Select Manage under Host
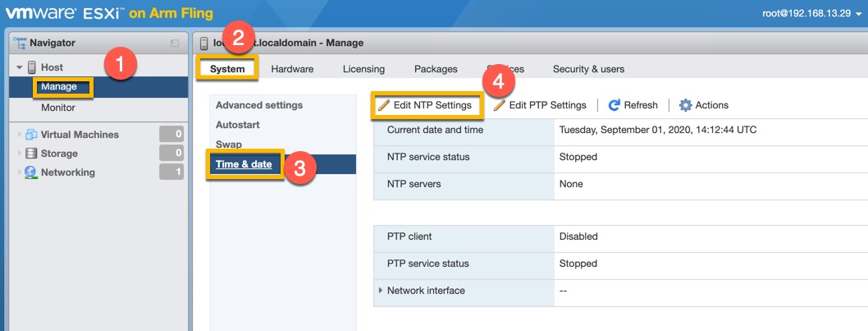868x331 pixels. pyautogui.click(x=59, y=87)
